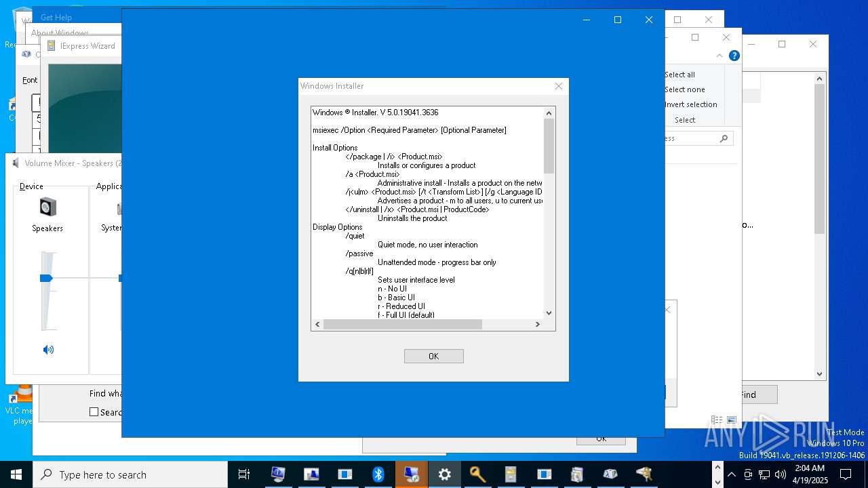The image size is (868, 488).
Task: Click Select none in the File Explorer ribbon
Action: click(684, 89)
